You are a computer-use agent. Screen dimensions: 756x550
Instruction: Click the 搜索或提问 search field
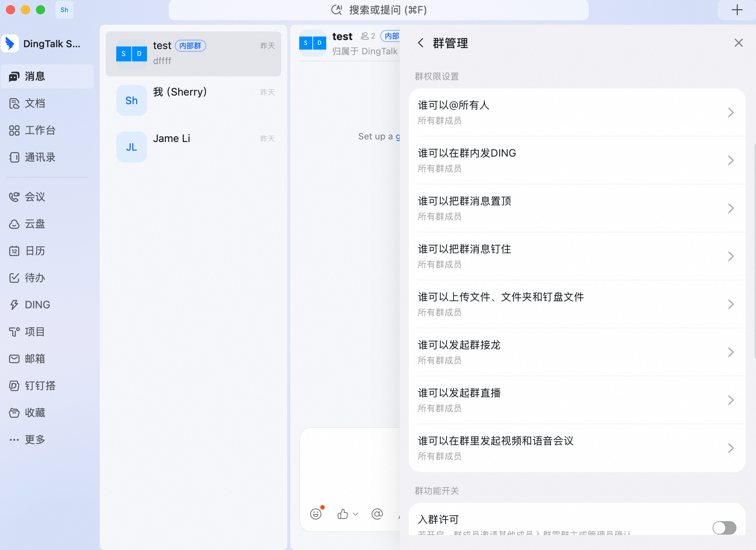click(379, 10)
